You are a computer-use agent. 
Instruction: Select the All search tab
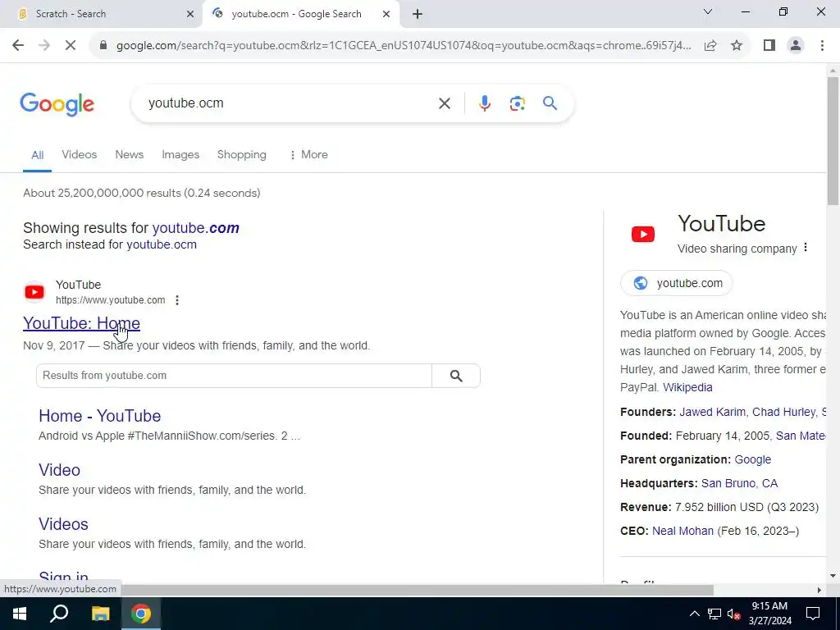[x=37, y=155]
